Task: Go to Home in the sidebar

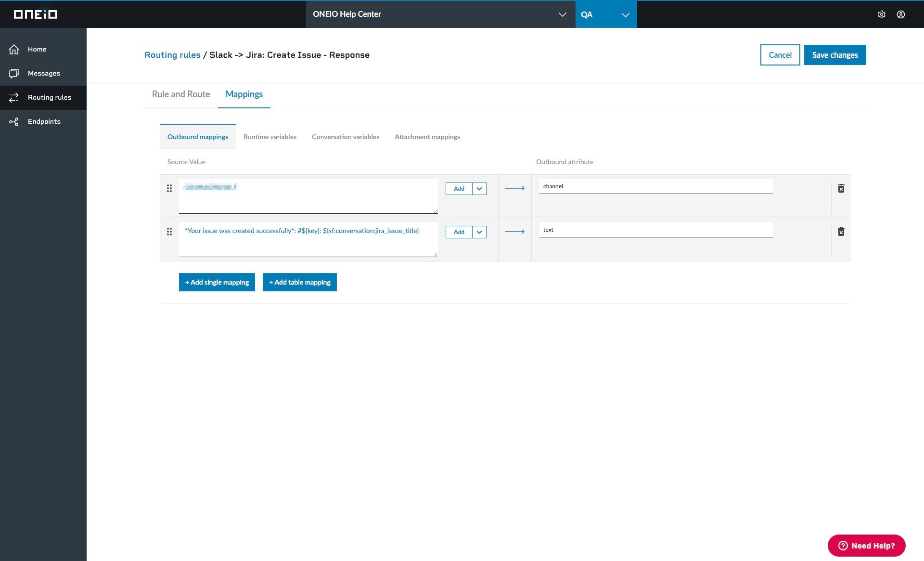Action: [x=43, y=49]
